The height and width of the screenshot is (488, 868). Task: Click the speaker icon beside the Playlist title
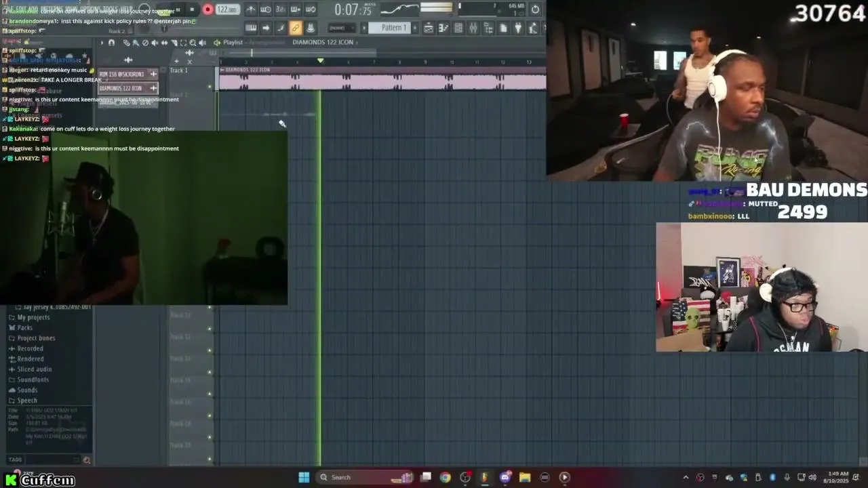coord(217,43)
